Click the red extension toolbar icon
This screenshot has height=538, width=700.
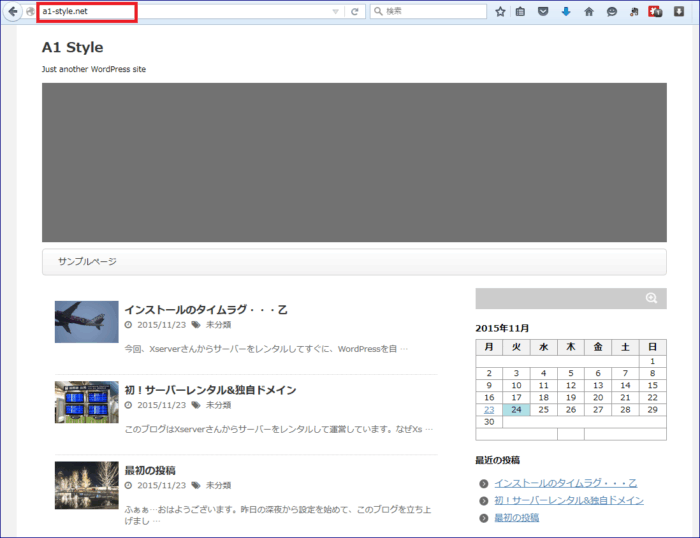tap(655, 12)
